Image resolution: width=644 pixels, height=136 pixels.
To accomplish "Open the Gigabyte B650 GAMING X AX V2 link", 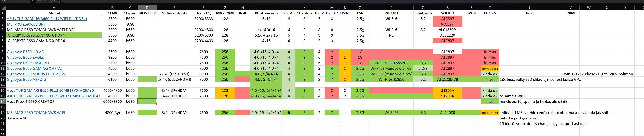I will click(x=34, y=68).
